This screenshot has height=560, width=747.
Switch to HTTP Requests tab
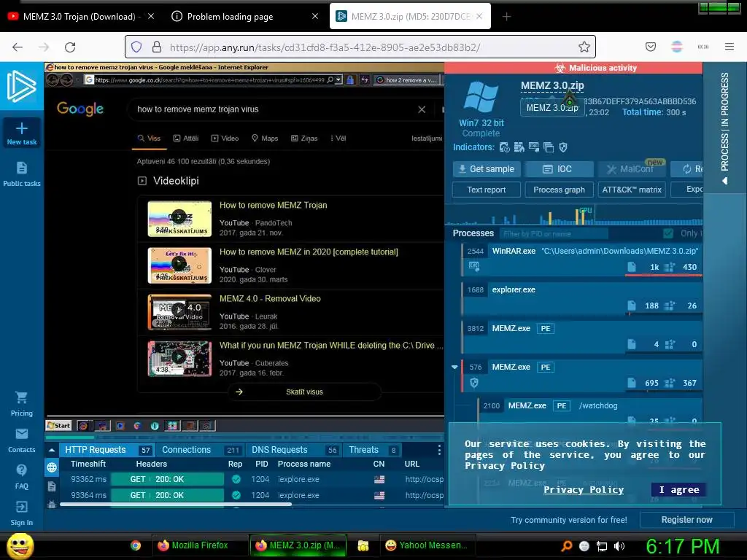107,450
